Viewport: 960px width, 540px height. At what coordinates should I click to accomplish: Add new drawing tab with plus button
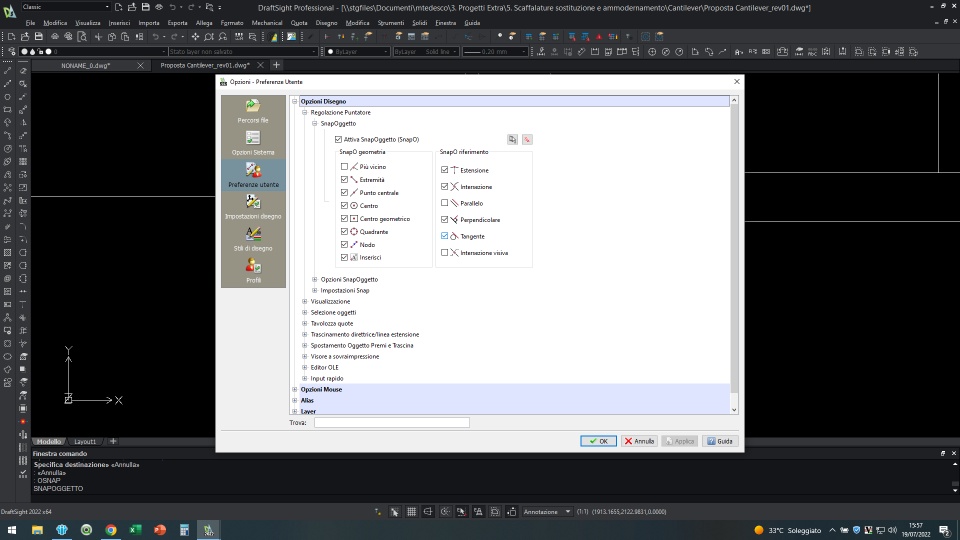click(276, 65)
